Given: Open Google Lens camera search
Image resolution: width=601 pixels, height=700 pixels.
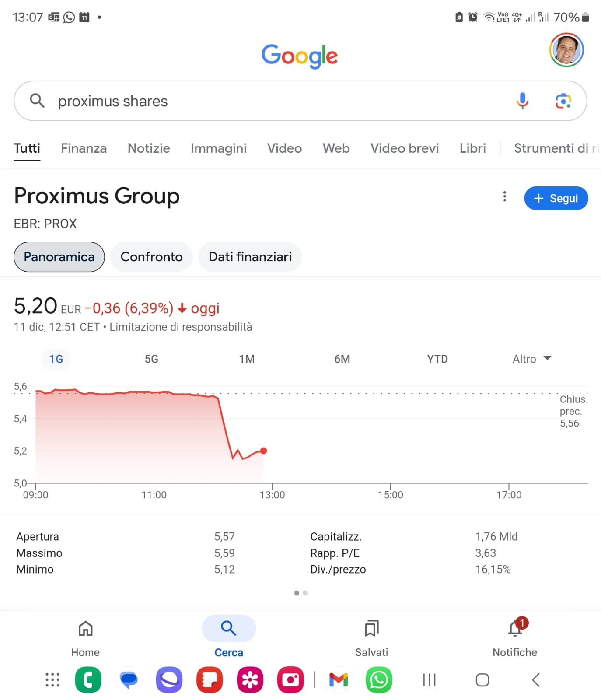Looking at the screenshot, I should (x=563, y=101).
